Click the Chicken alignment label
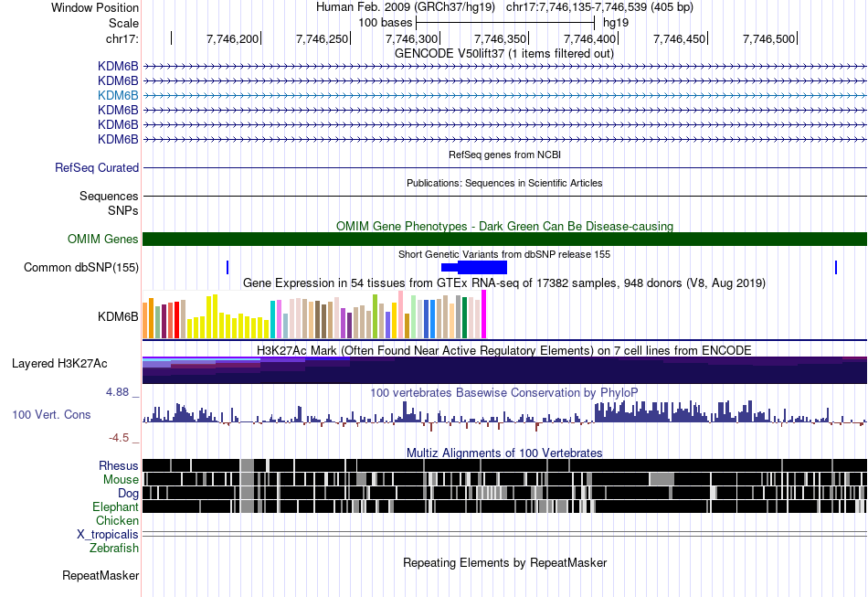This screenshot has width=868, height=597. click(x=117, y=520)
